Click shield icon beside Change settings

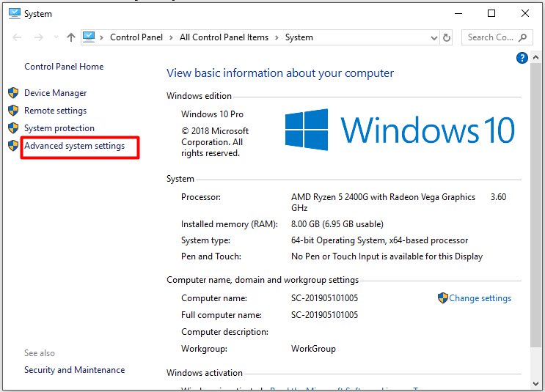click(x=443, y=298)
